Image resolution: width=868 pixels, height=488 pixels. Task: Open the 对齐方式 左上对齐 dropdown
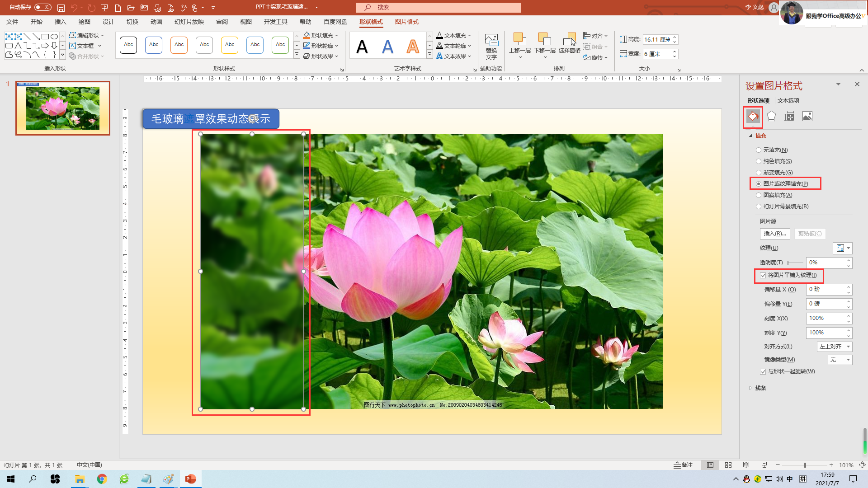pyautogui.click(x=835, y=347)
